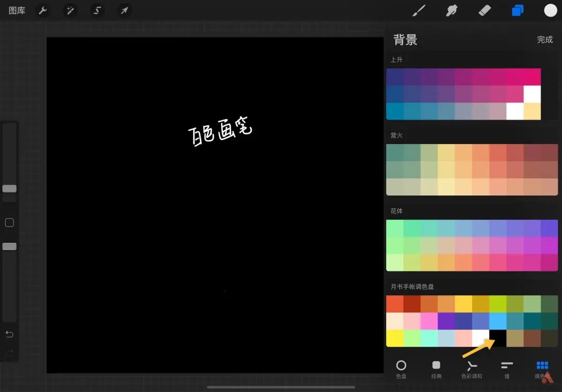Tap the square modify button in sidebar
The image size is (562, 392).
[9, 223]
